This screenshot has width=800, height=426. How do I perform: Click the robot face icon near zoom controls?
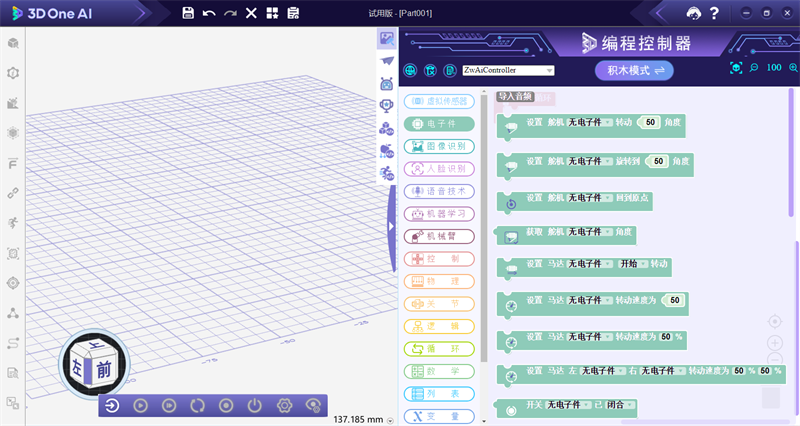click(x=736, y=67)
